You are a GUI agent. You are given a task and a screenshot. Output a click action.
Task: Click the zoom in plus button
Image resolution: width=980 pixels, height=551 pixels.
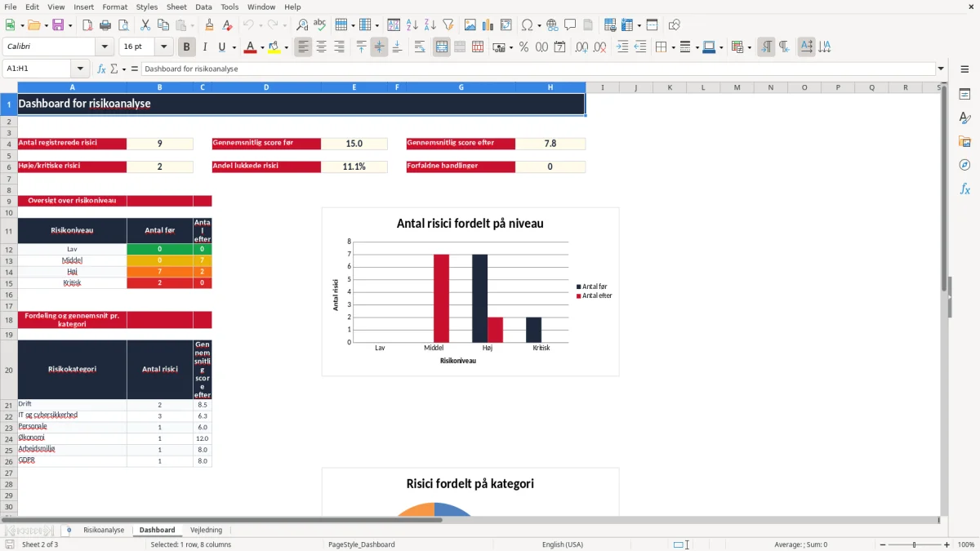click(947, 544)
